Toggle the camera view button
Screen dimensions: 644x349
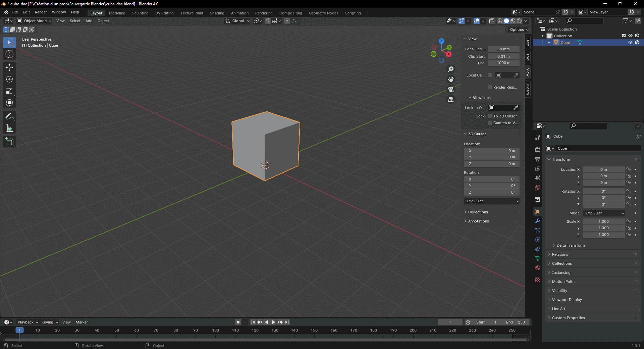coord(451,89)
